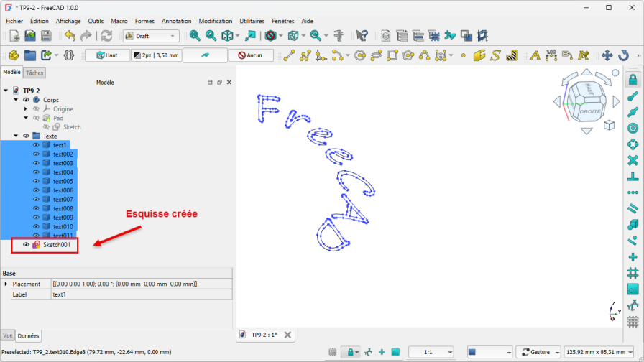The height and width of the screenshot is (362, 644).
Task: Open the Affichage menu
Action: tap(68, 22)
